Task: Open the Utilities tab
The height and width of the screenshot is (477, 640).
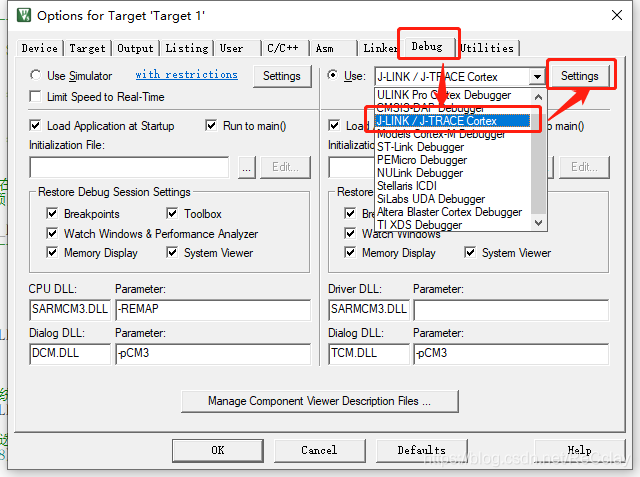Action: [488, 48]
